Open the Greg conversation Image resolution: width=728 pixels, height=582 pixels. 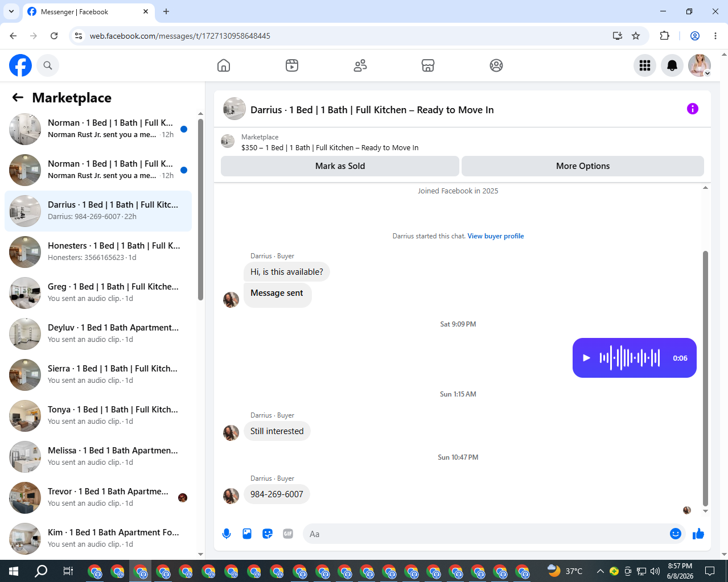tap(98, 293)
